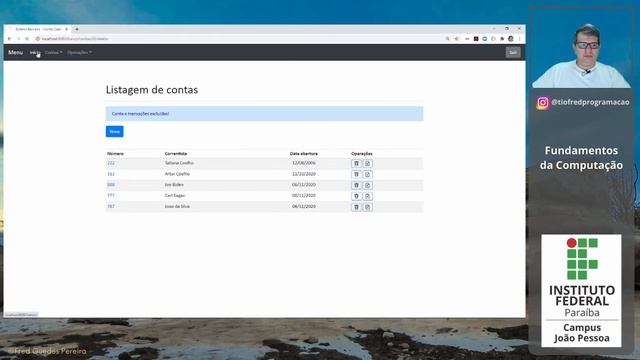Click the @tiofredprogramacao handle
The width and height of the screenshot is (640, 360).
[590, 102]
